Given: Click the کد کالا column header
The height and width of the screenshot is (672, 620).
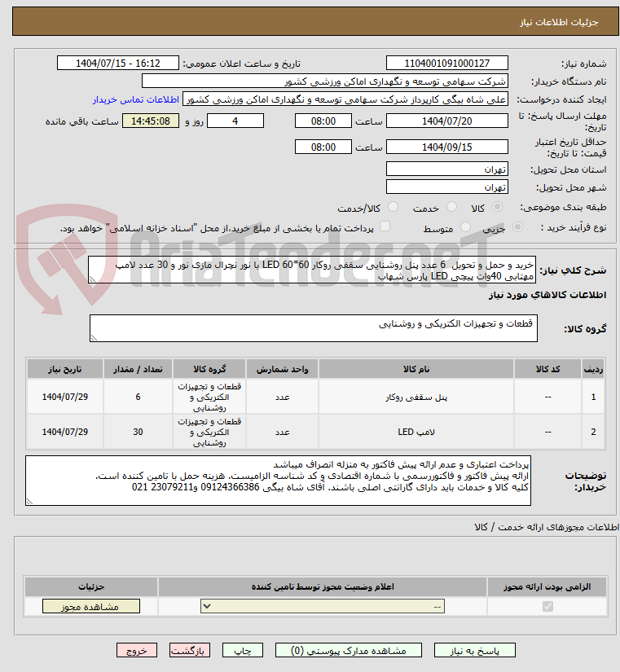Looking at the screenshot, I should 547,369.
